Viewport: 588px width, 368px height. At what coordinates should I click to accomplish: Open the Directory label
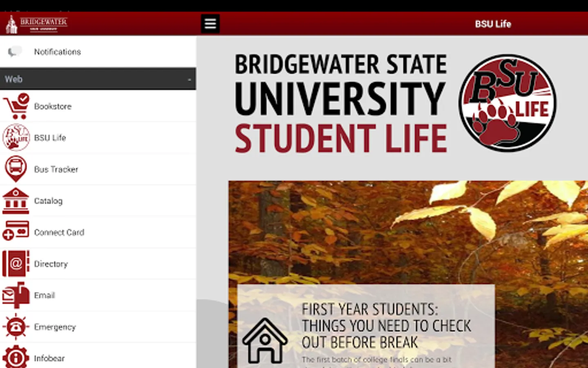coord(51,264)
